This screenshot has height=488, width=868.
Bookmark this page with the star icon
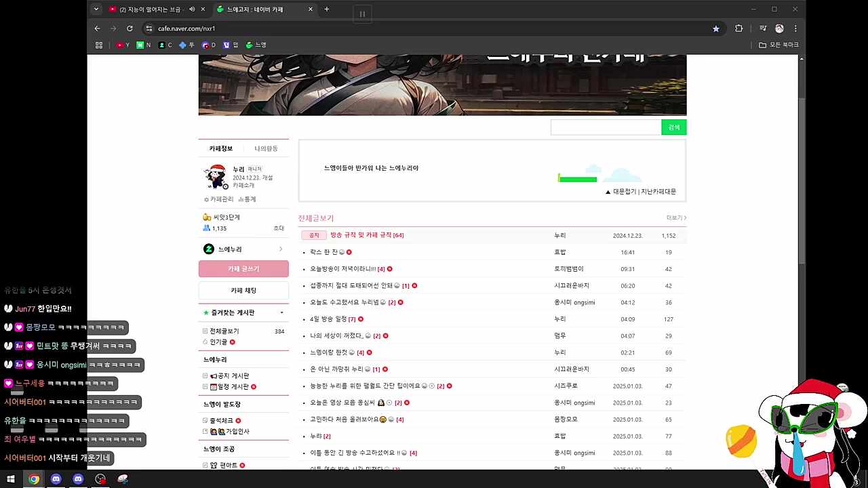(716, 28)
